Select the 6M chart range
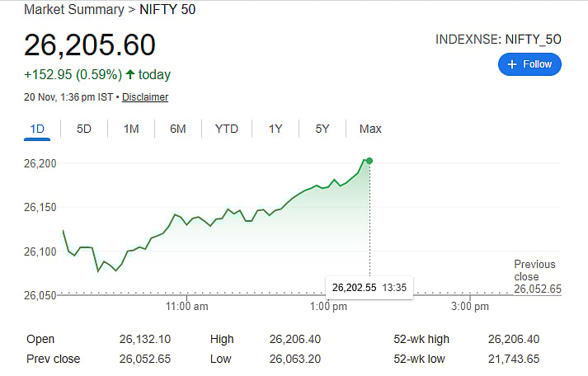The width and height of the screenshot is (588, 376). (x=178, y=129)
